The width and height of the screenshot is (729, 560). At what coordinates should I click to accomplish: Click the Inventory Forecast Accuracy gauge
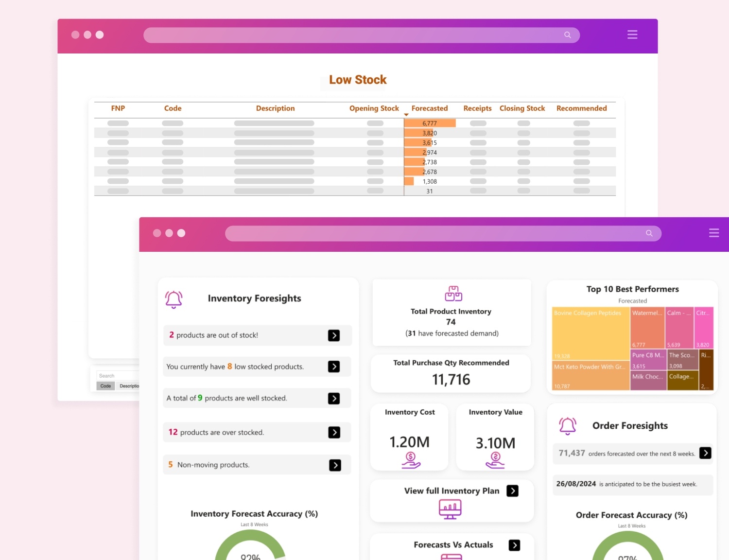250,545
